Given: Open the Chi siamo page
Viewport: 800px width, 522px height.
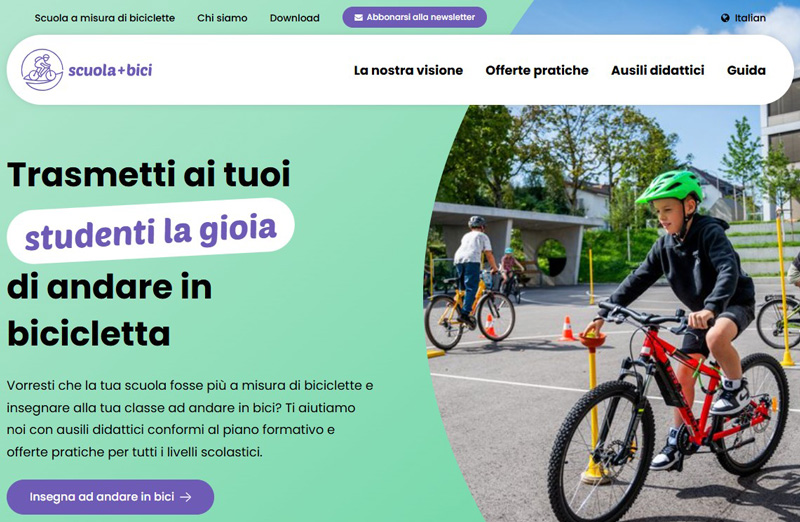Looking at the screenshot, I should [222, 18].
